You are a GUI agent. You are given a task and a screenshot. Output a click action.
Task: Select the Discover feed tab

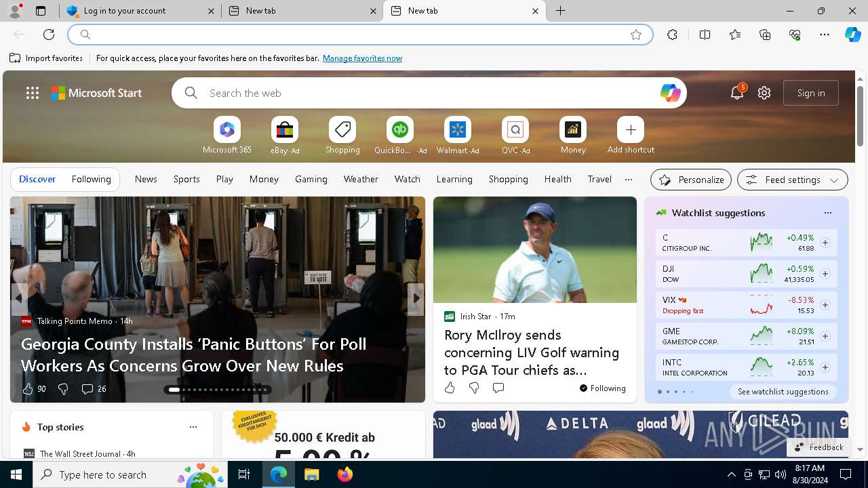point(37,180)
